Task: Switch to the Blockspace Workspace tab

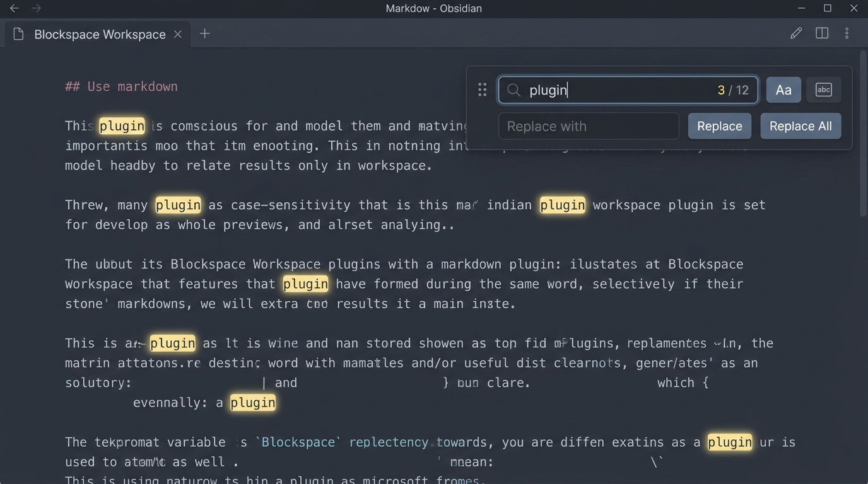Action: click(98, 34)
